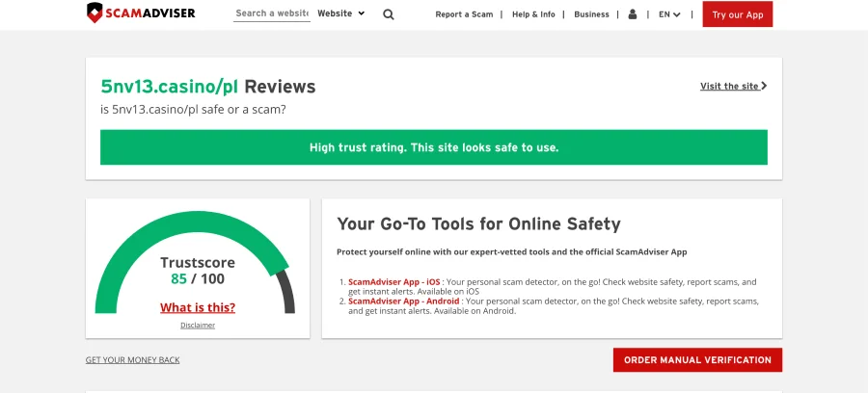Click the 'is 5nv13.casino/pl safe or a scam?' text
This screenshot has width=868, height=393.
tap(193, 110)
